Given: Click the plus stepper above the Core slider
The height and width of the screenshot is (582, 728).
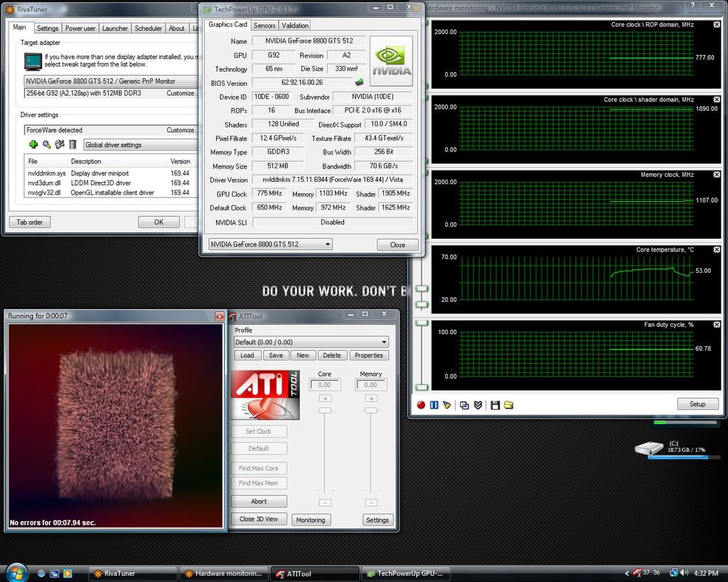Looking at the screenshot, I should 325,398.
